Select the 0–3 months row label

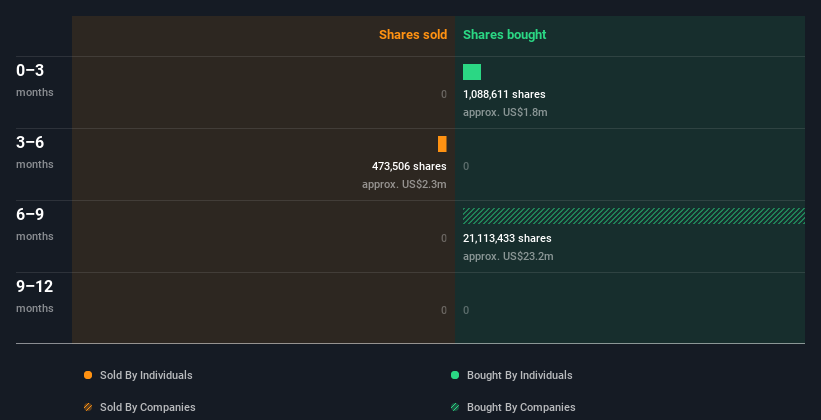35,80
